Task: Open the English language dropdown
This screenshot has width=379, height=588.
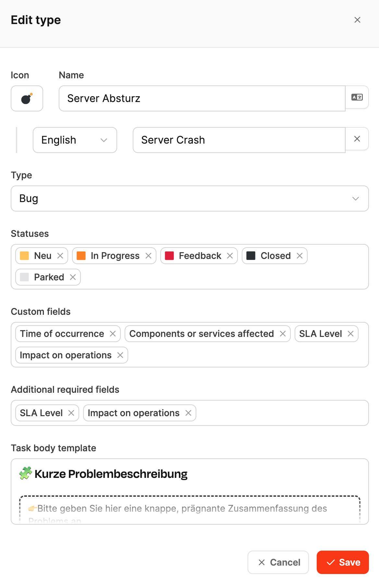Action: pyautogui.click(x=75, y=140)
